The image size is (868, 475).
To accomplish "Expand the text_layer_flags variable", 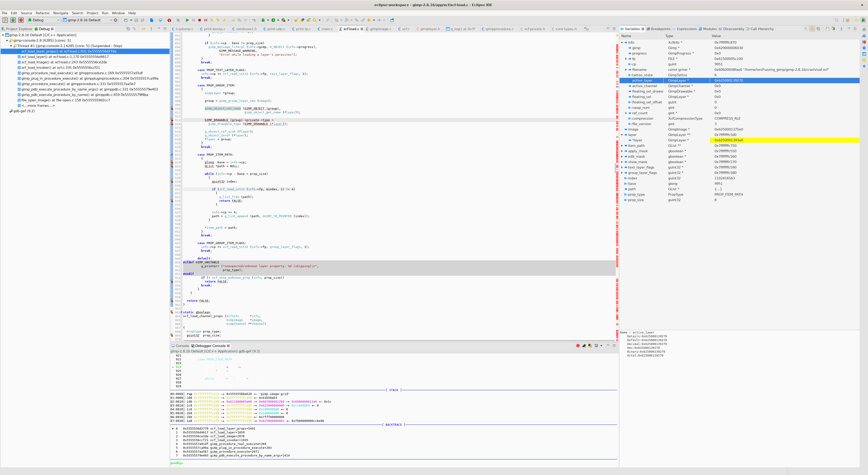I will [622, 168].
